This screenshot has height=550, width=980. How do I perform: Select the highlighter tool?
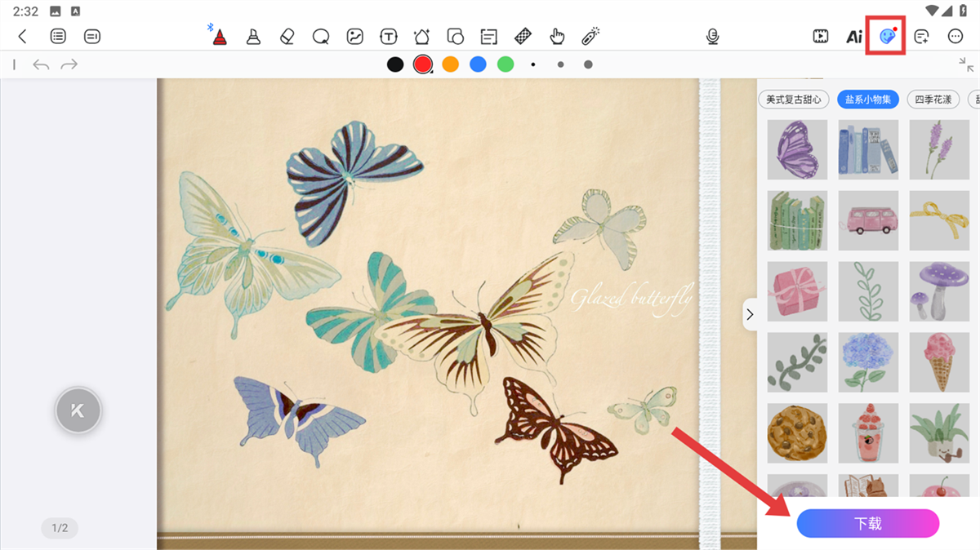point(253,36)
